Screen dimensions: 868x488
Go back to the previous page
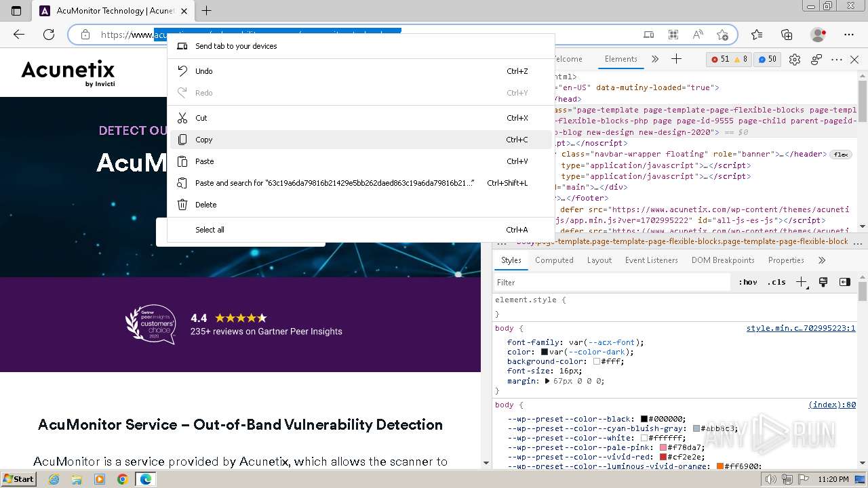[19, 35]
